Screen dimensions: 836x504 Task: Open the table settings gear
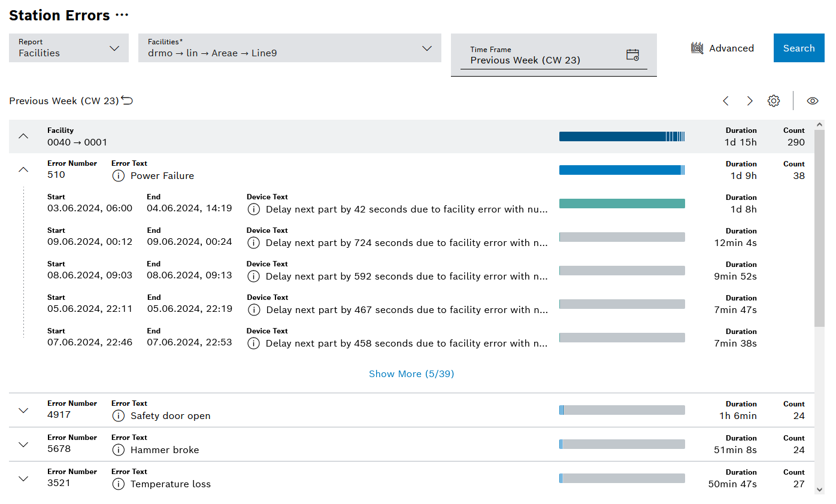tap(774, 101)
